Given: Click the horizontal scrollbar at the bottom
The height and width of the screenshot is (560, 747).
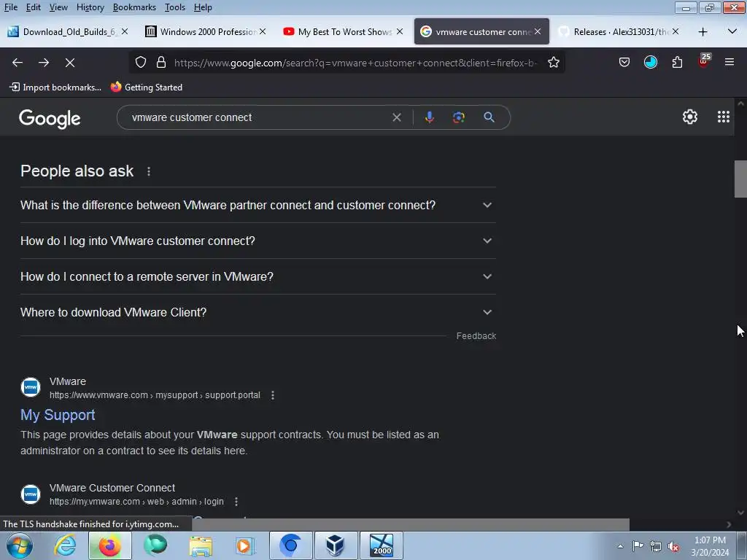Looking at the screenshot, I should 411,524.
